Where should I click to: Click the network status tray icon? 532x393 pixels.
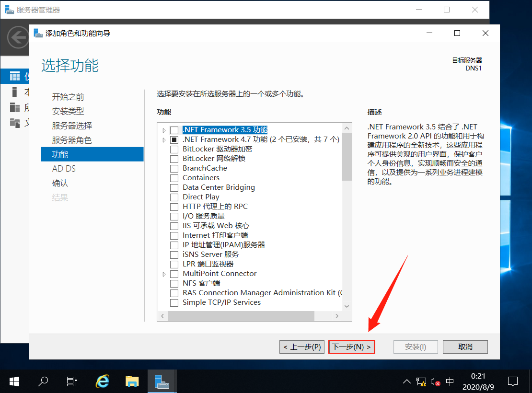tap(421, 382)
